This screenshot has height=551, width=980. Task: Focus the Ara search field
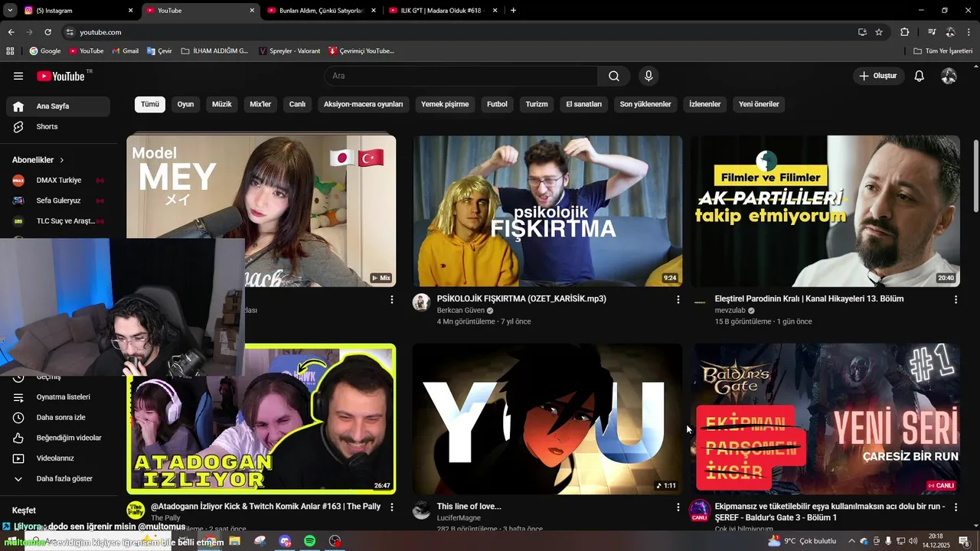[x=461, y=76]
